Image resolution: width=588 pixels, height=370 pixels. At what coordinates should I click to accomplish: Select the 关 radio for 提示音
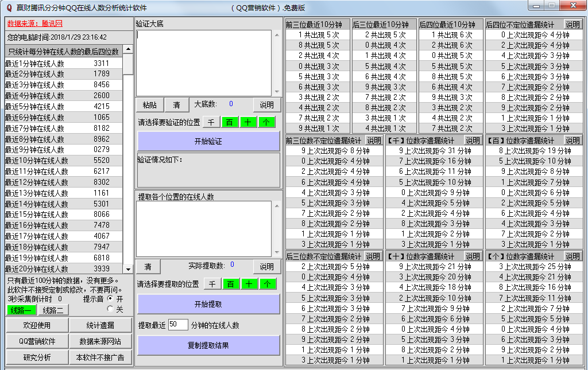tap(110, 309)
